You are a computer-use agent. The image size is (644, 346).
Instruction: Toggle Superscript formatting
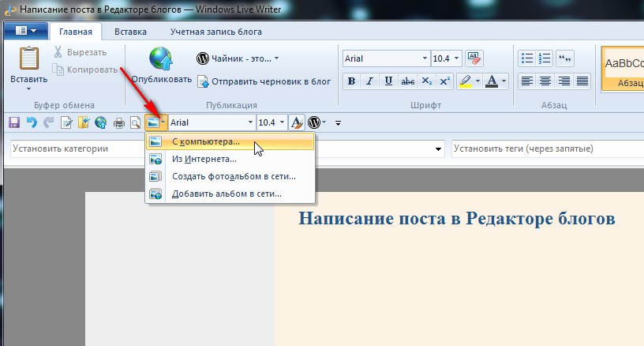444,81
